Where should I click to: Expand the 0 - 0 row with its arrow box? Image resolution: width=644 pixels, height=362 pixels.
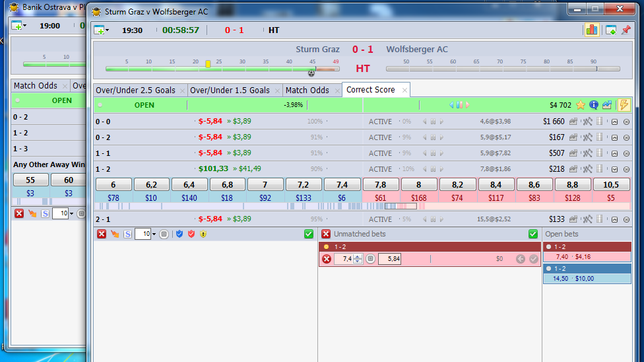tap(614, 122)
